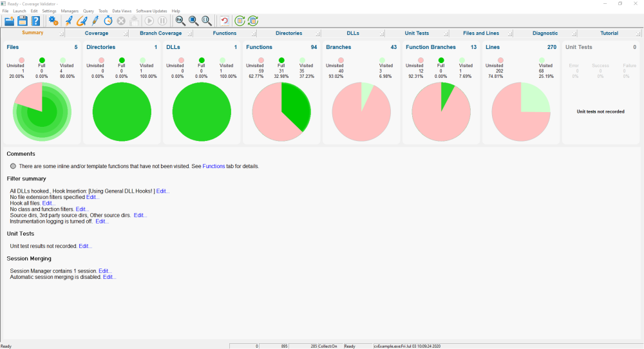
Task: Click the pin icon on Directories tab
Action: pyautogui.click(x=318, y=33)
